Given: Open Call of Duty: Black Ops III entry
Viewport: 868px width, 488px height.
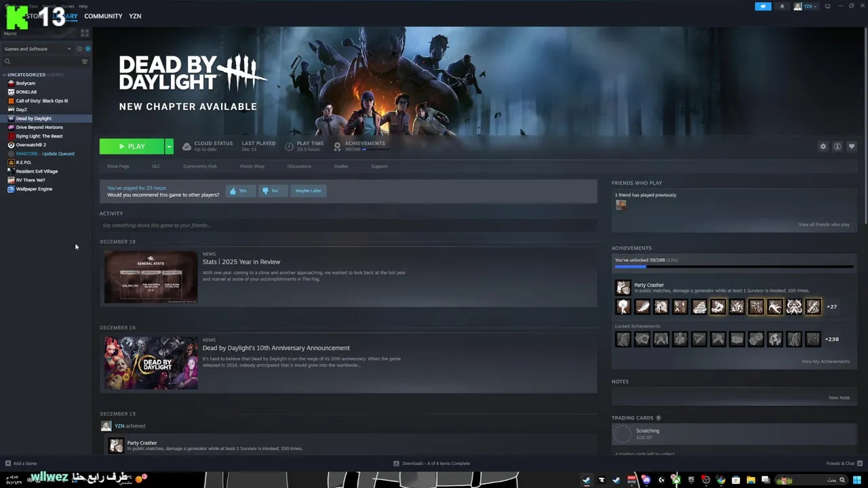Looking at the screenshot, I should point(41,101).
